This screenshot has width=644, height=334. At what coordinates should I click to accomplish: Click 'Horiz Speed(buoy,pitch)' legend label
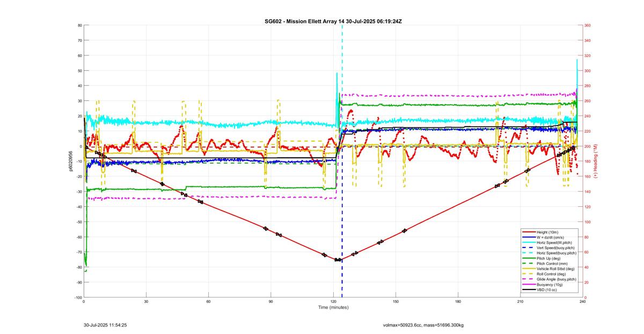pos(557,253)
